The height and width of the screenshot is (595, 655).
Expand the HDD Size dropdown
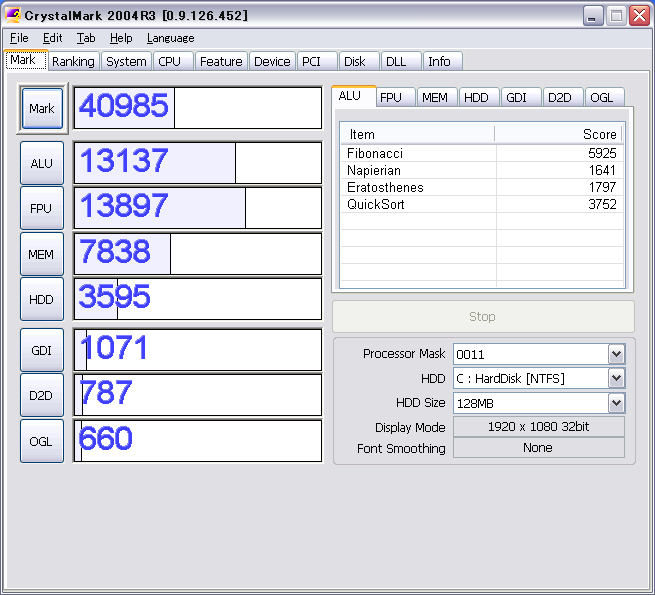(617, 403)
